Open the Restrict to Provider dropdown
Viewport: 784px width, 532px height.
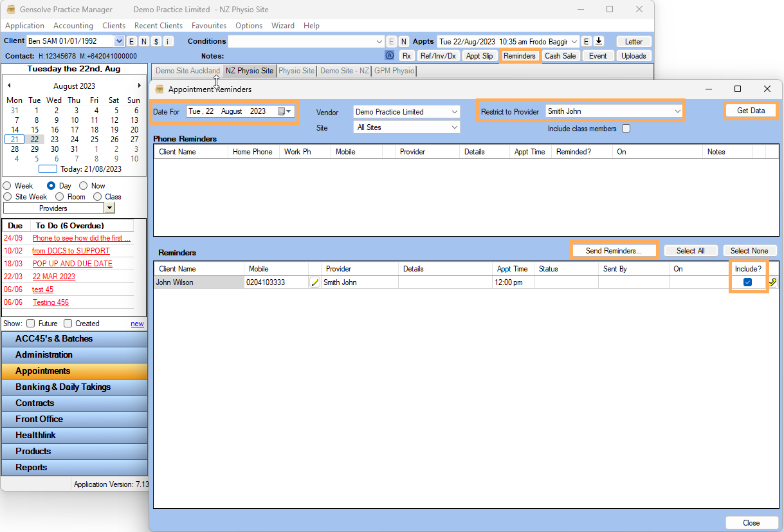[x=678, y=111]
